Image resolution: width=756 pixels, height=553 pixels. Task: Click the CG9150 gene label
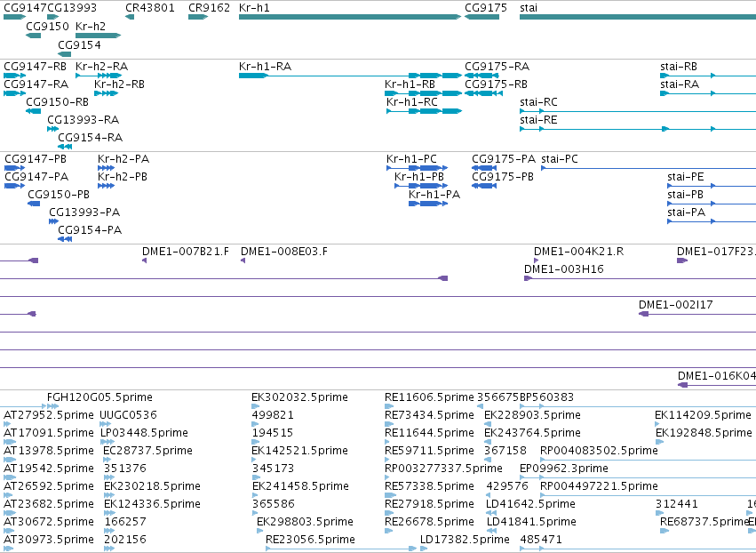[x=47, y=26]
